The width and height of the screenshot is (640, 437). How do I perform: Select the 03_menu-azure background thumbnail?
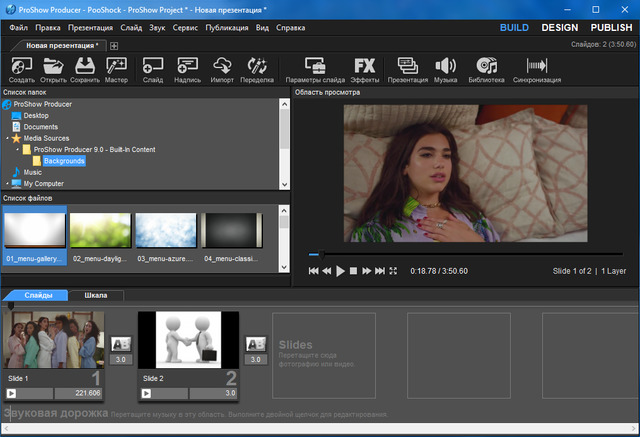pos(166,230)
